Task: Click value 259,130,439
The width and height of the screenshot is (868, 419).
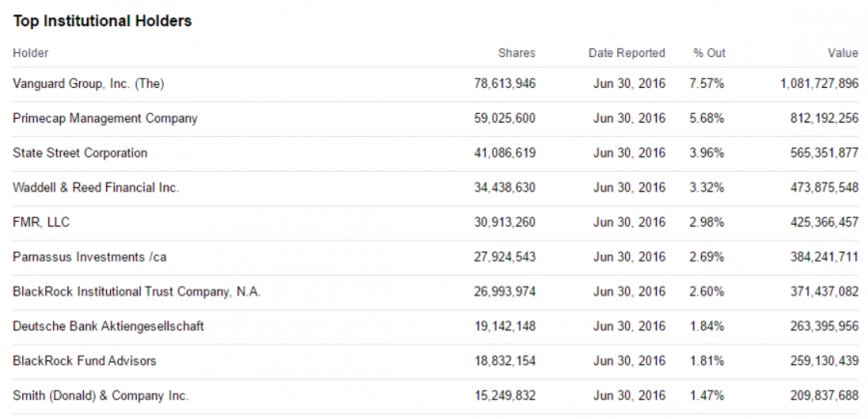Action: coord(825,361)
